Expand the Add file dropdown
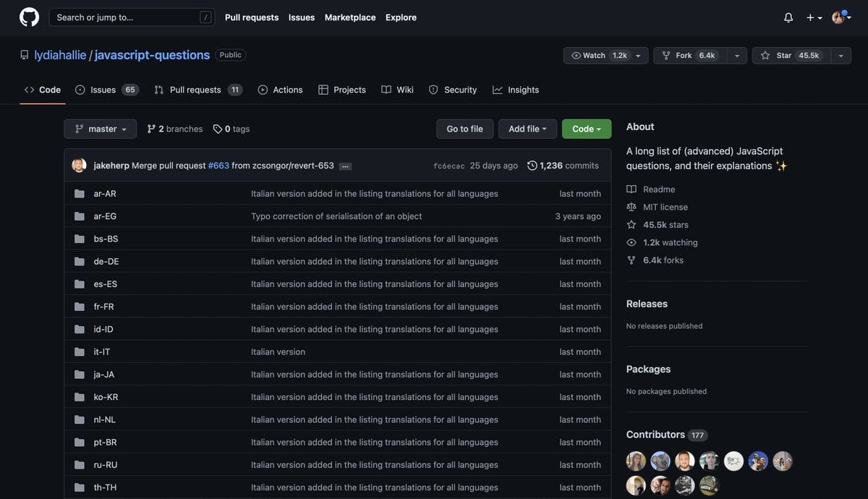868x499 pixels. click(527, 129)
